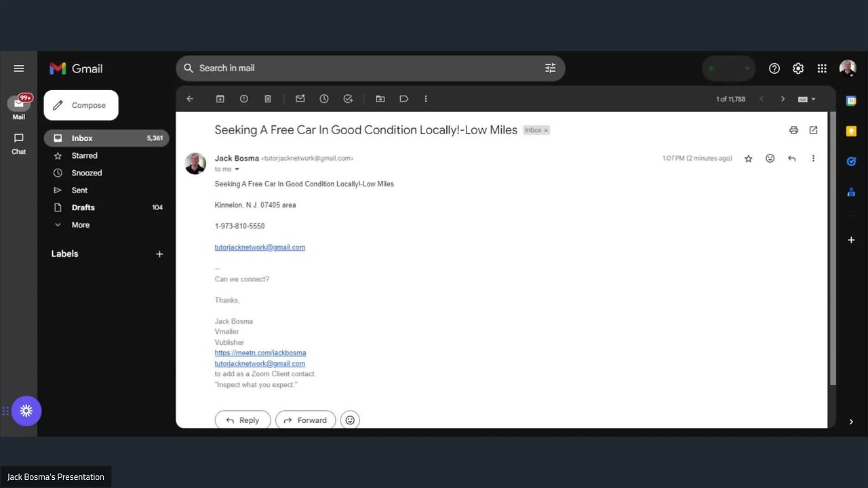Click Jack Bosma's sender avatar
The height and width of the screenshot is (488, 868).
pyautogui.click(x=195, y=163)
